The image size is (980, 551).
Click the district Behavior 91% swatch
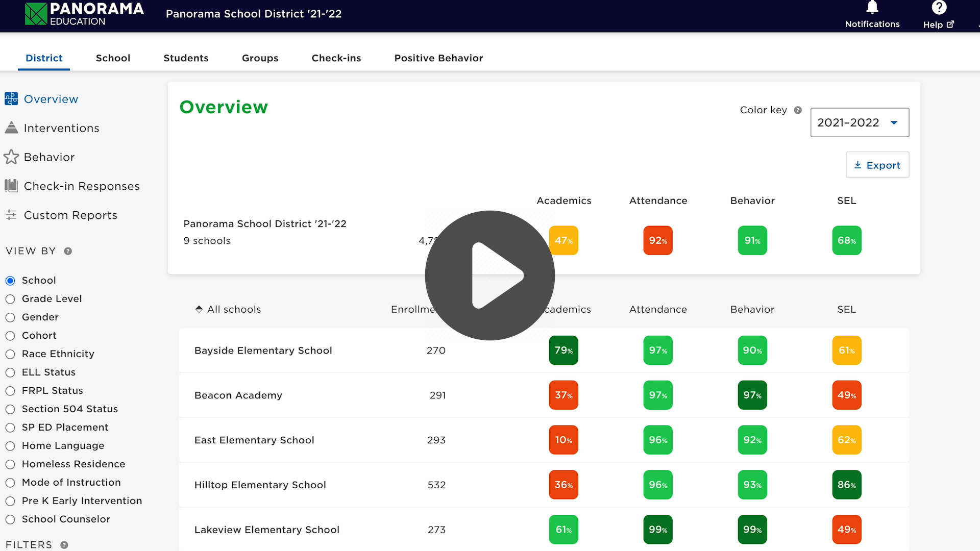click(x=752, y=240)
